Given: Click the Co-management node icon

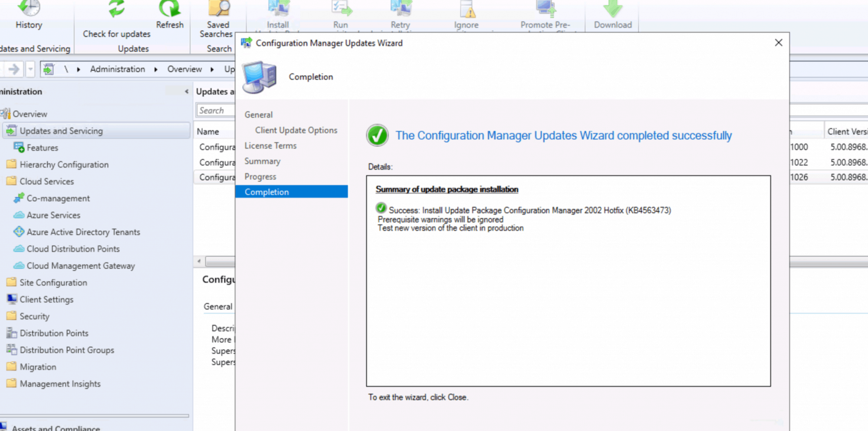Looking at the screenshot, I should (x=19, y=198).
